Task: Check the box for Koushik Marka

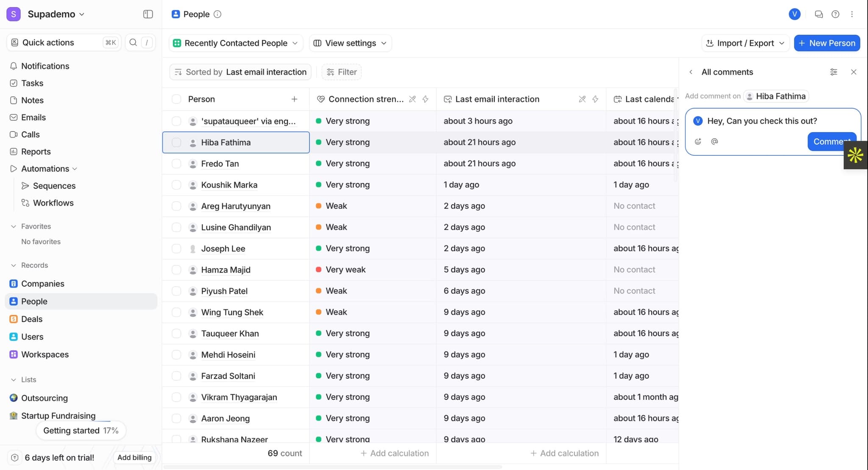Action: click(176, 185)
